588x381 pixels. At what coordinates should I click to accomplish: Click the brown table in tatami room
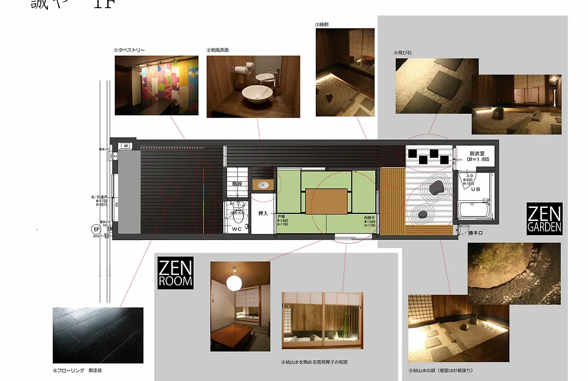[x=327, y=200]
